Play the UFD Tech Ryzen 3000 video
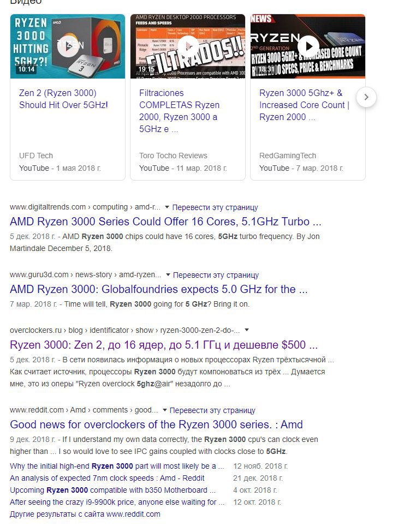The image size is (398, 532). coord(68,46)
